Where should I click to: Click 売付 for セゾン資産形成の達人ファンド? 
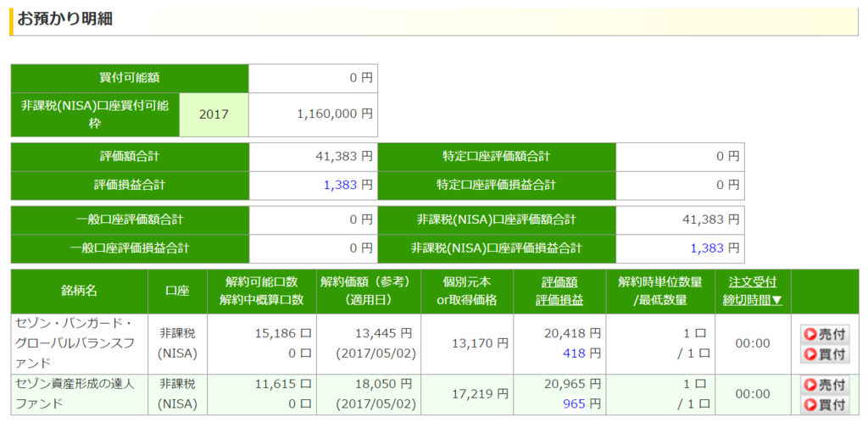tap(824, 384)
